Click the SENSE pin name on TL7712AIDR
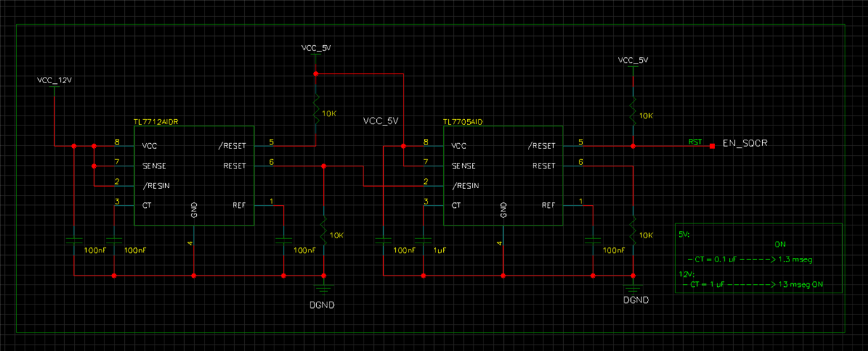Screen dimensions: 868x351 click(x=153, y=166)
